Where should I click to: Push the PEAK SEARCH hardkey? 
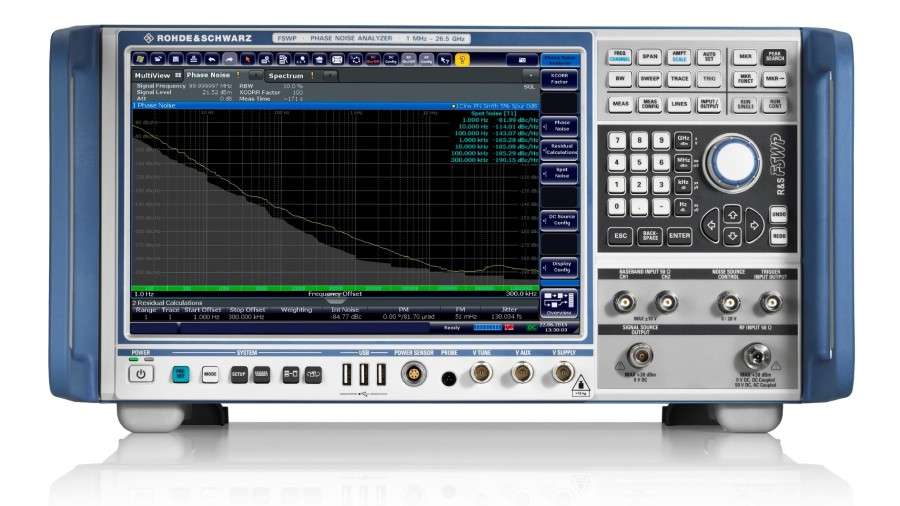coord(774,57)
